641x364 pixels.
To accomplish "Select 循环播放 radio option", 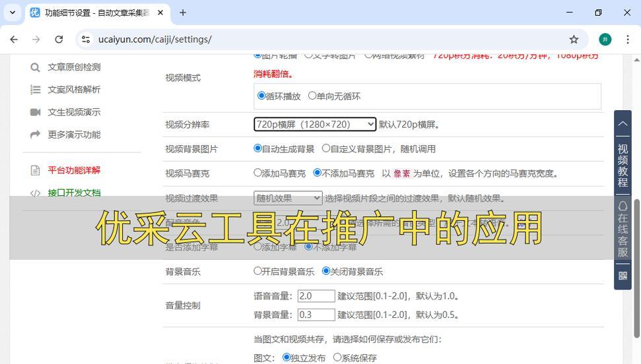I will 261,96.
